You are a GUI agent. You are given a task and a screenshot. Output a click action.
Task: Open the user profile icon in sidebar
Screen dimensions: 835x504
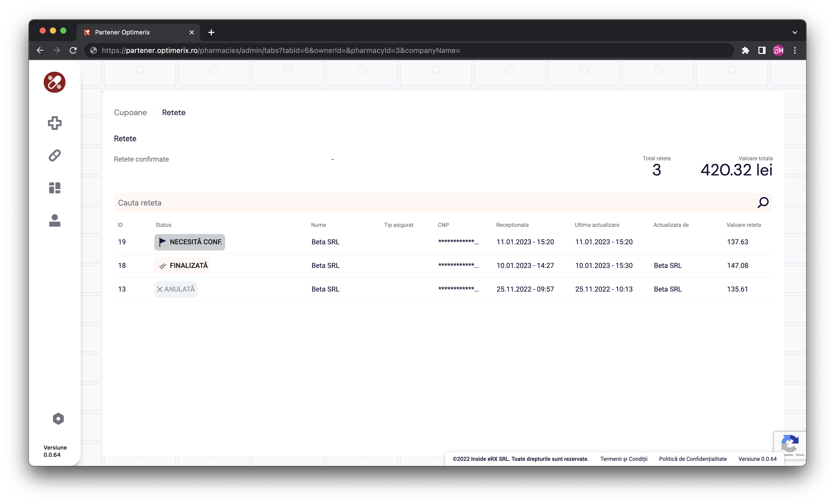click(x=55, y=220)
